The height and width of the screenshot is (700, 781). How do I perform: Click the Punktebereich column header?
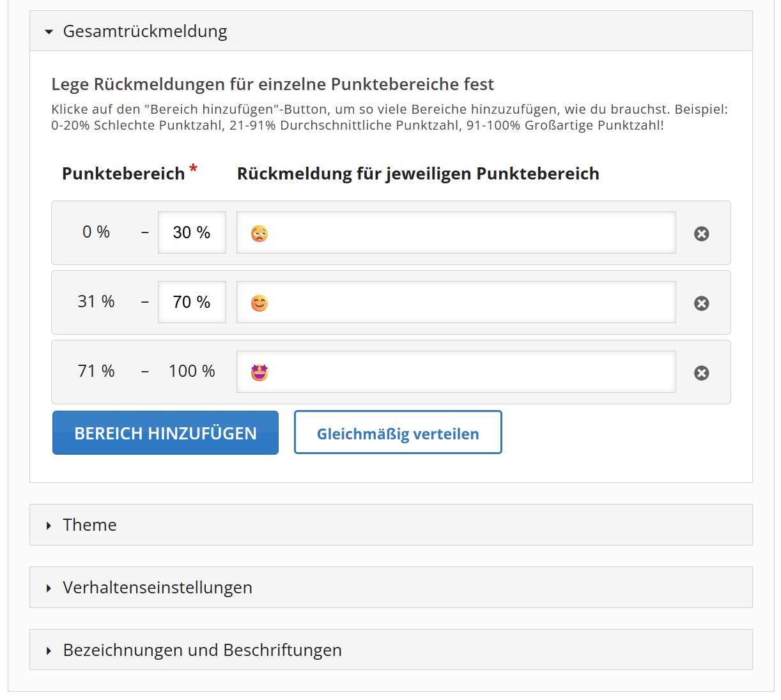[123, 174]
